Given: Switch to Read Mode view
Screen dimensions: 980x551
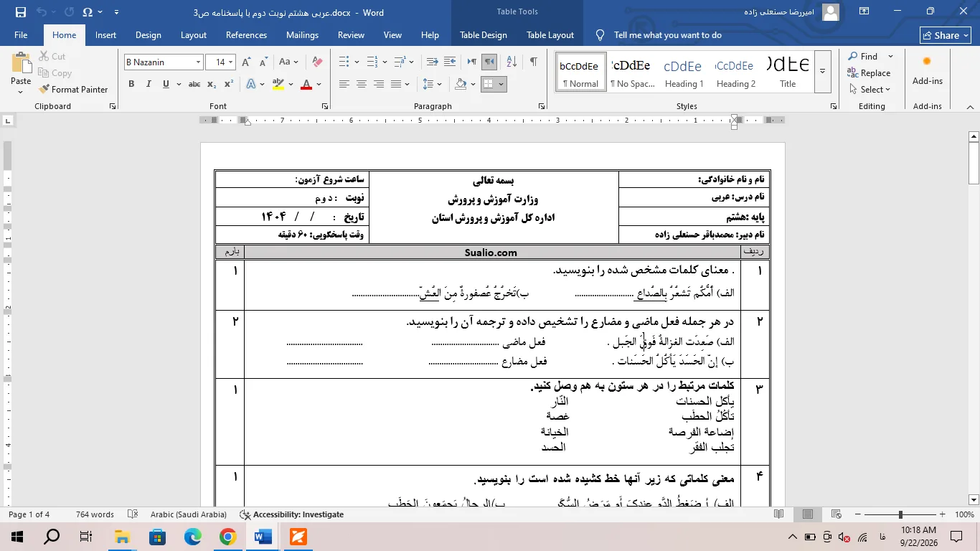Looking at the screenshot, I should click(779, 514).
